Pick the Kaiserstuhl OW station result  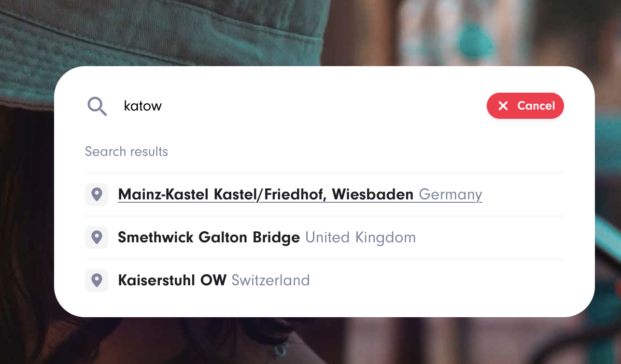[172, 280]
